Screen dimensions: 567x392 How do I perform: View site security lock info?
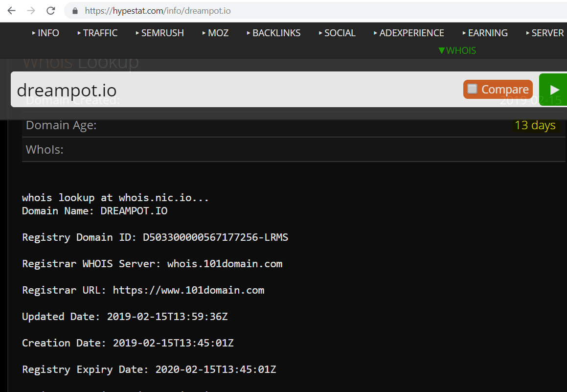(75, 11)
